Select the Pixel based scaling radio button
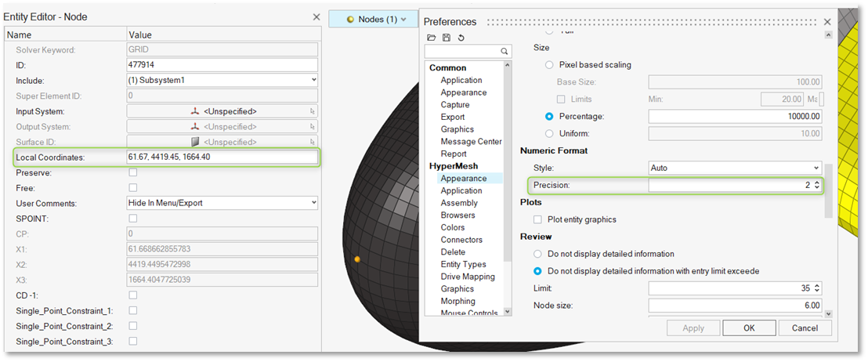 tap(551, 65)
